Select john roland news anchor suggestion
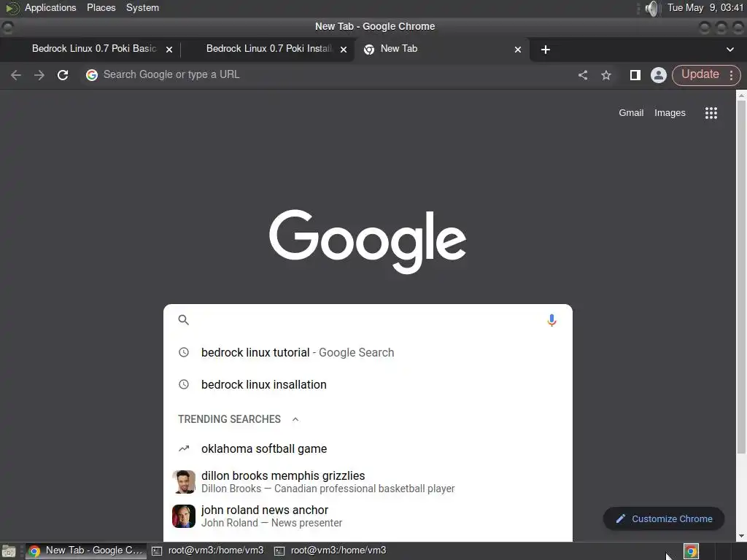The height and width of the screenshot is (560, 747). pos(368,516)
